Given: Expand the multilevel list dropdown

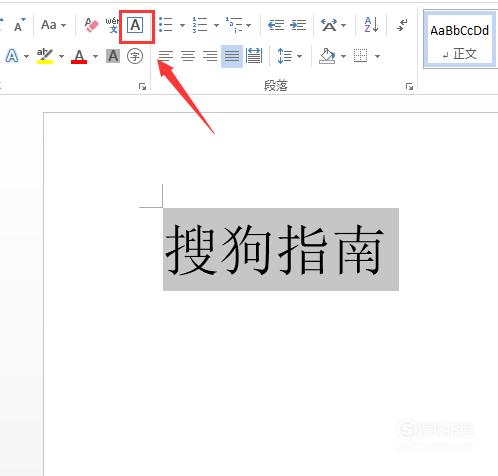Looking at the screenshot, I should [249, 25].
